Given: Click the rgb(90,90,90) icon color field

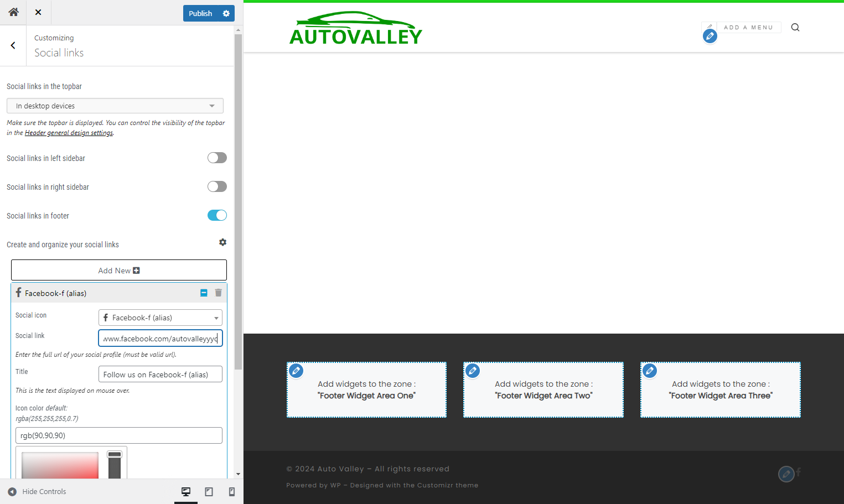Looking at the screenshot, I should 119,435.
